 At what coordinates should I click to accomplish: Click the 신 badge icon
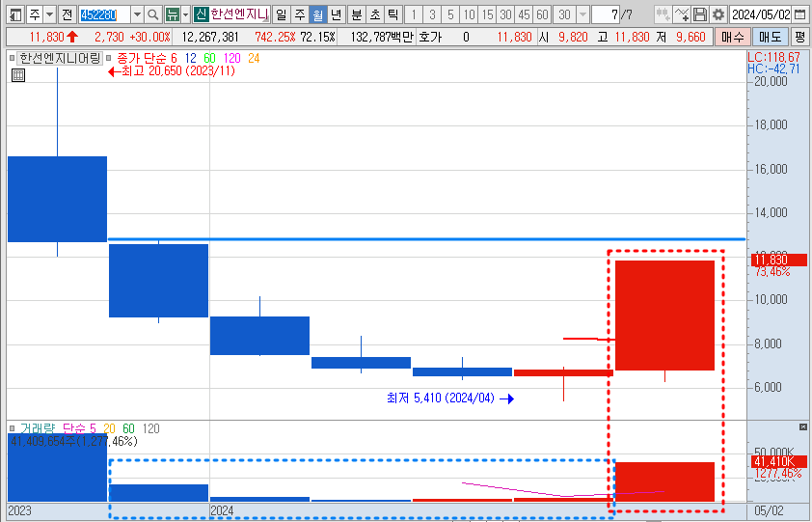click(201, 14)
